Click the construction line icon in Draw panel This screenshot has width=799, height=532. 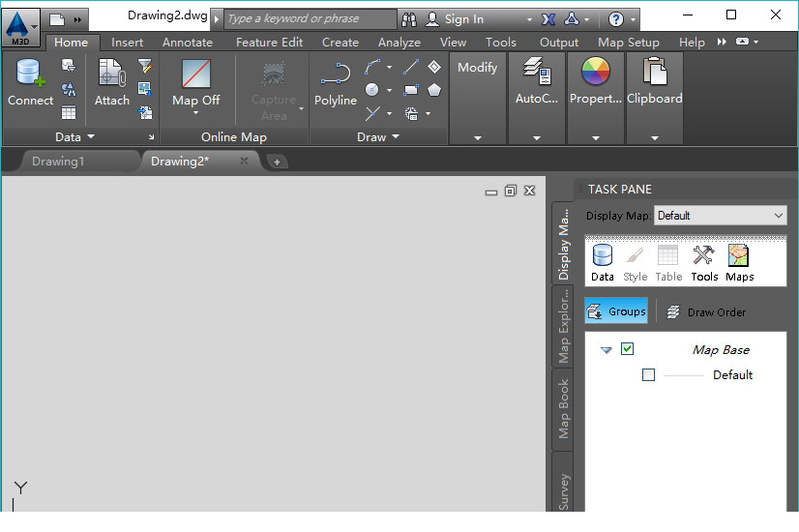point(372,113)
